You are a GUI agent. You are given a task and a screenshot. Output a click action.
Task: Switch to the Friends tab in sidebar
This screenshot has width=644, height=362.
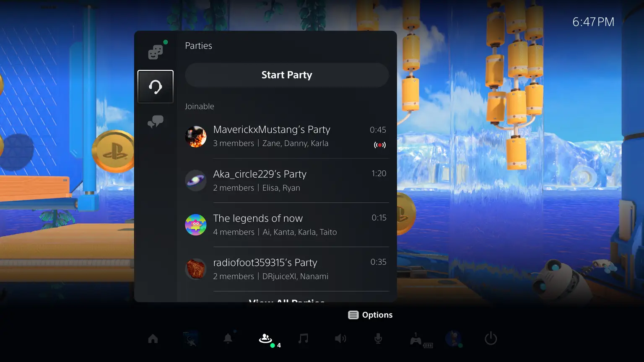[156, 52]
